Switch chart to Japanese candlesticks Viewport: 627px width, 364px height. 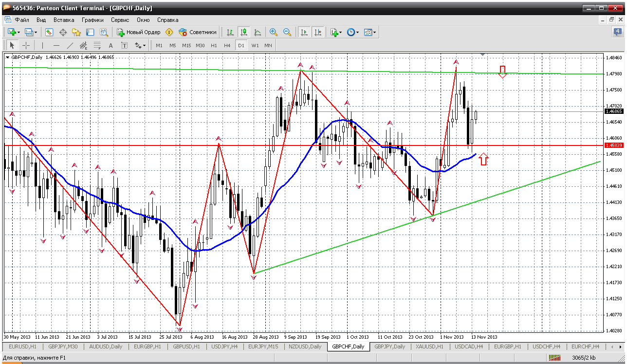pos(244,32)
